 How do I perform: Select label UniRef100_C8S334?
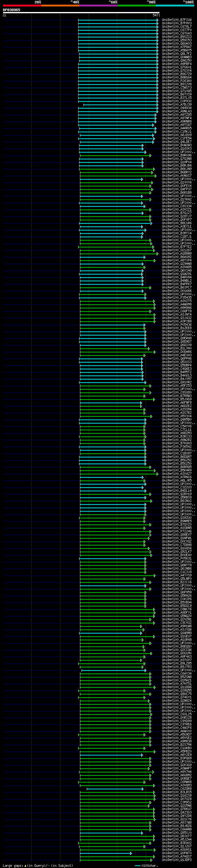tap(176, 206)
